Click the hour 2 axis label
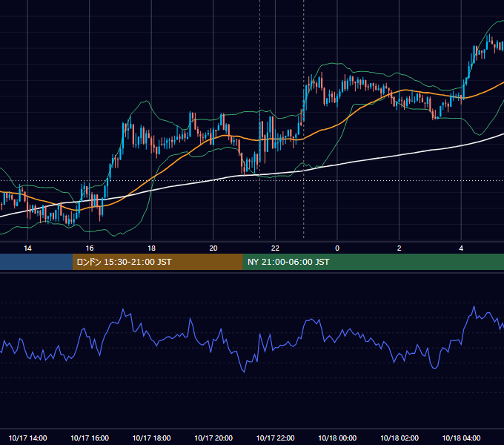Image resolution: width=504 pixels, height=445 pixels. (399, 248)
